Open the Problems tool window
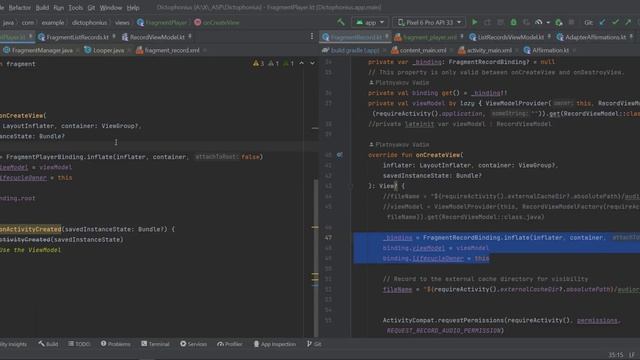Viewport: 640px width, 360px height. click(x=116, y=344)
